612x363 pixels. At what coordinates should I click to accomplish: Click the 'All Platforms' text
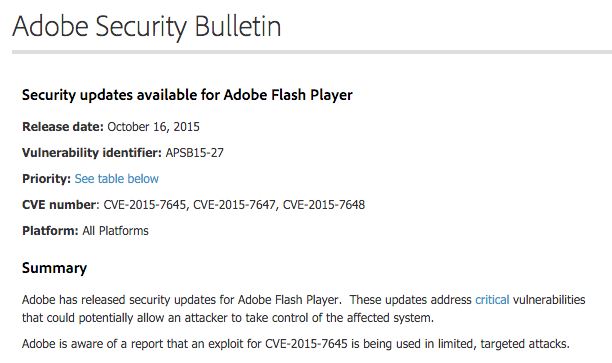click(x=116, y=231)
